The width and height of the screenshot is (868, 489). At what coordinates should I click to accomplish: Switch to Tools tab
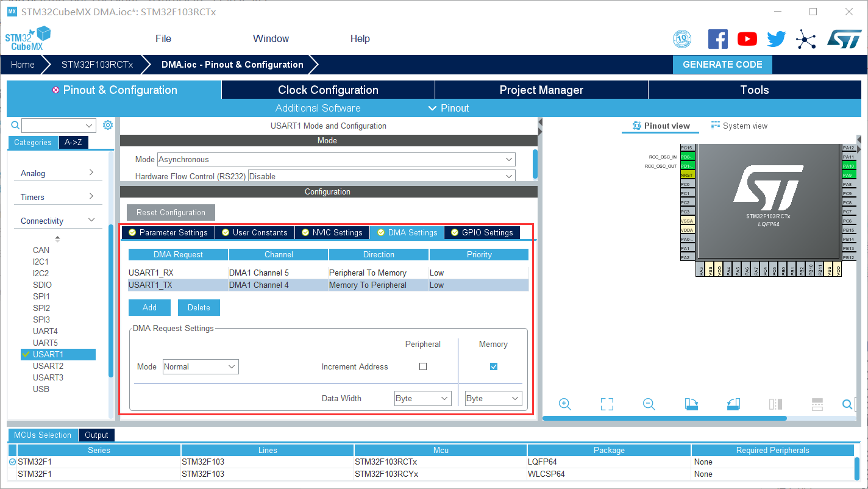click(x=754, y=90)
